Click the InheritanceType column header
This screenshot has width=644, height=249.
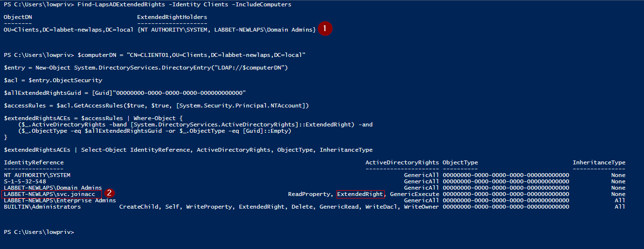(599, 162)
